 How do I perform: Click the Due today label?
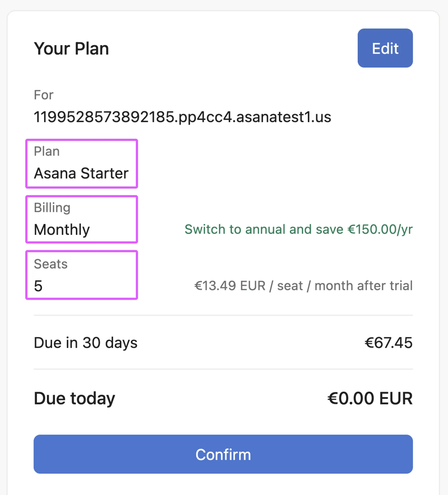click(74, 398)
